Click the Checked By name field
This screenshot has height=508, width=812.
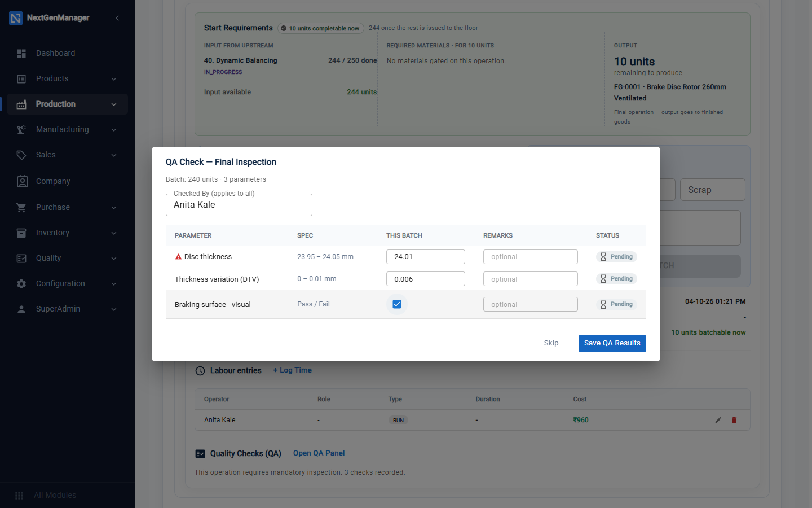point(239,205)
